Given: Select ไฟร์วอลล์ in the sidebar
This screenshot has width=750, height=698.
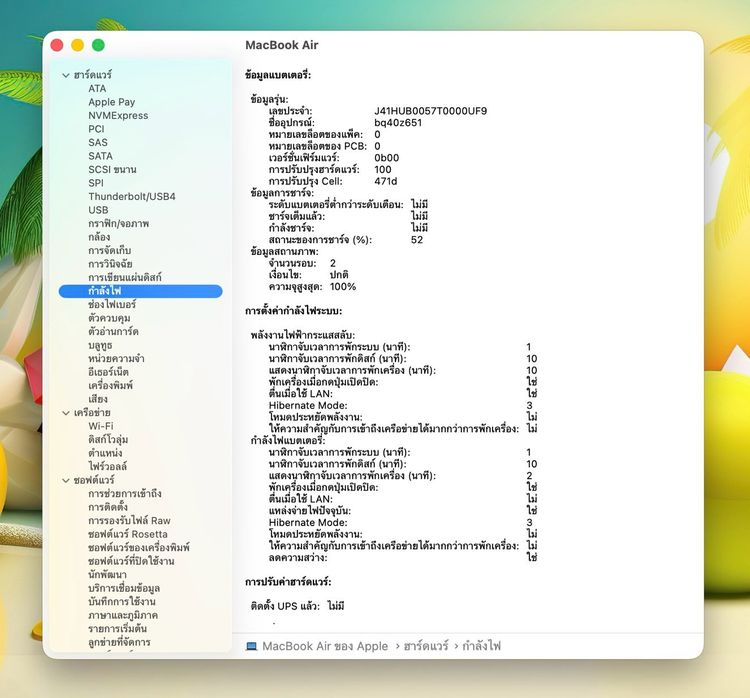Looking at the screenshot, I should click(108, 466).
